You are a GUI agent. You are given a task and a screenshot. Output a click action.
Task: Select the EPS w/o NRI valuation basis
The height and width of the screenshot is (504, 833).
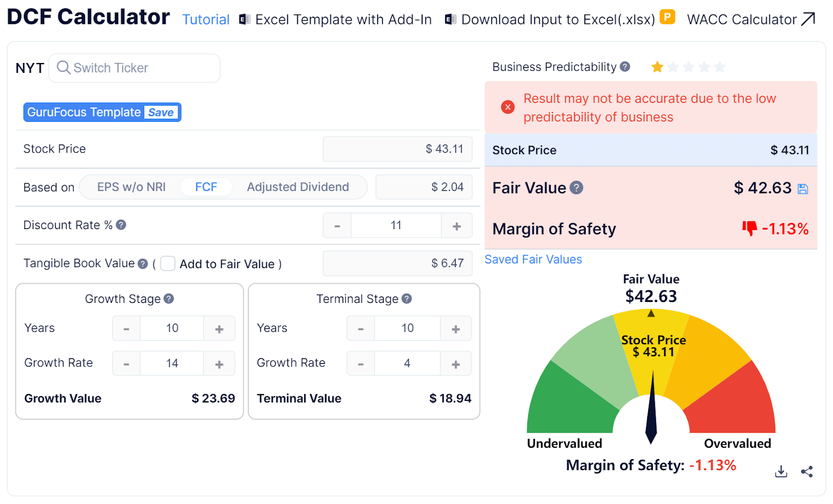tap(131, 187)
